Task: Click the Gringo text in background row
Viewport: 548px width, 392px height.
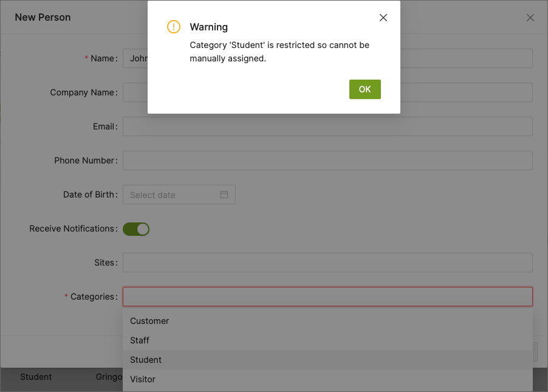Action: (x=109, y=377)
